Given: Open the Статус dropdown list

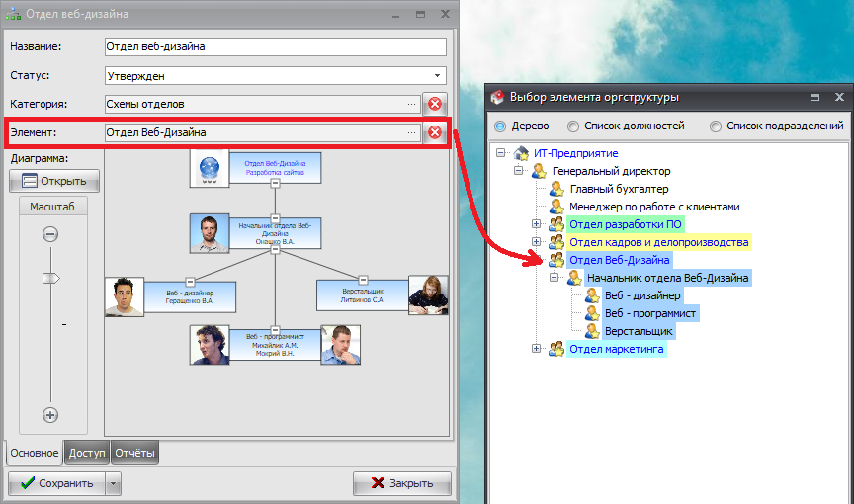Looking at the screenshot, I should (437, 75).
